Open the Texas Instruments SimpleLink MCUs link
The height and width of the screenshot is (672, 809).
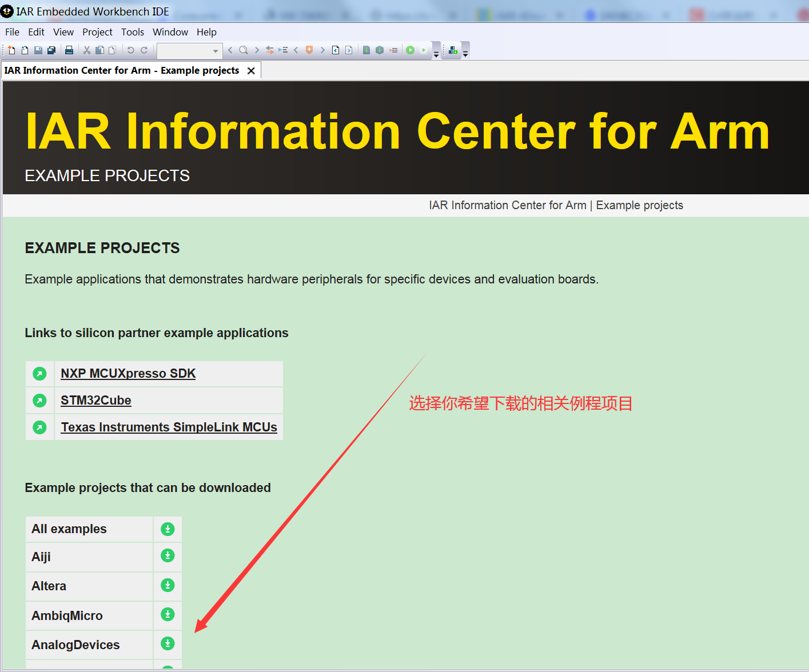pos(168,427)
